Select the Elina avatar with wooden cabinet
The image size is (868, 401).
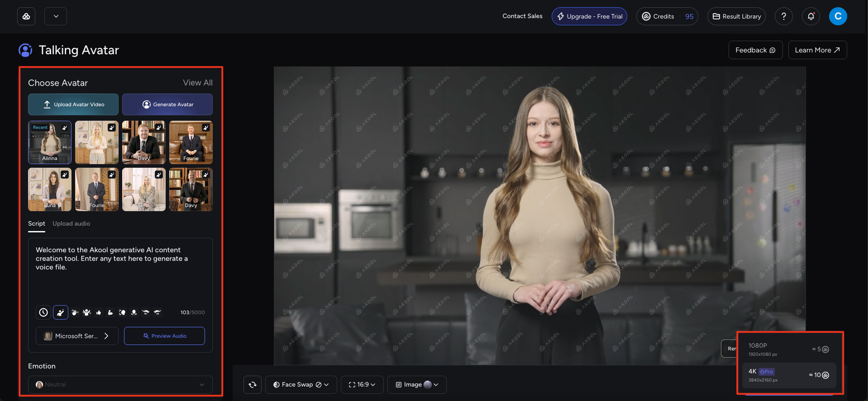pyautogui.click(x=97, y=142)
